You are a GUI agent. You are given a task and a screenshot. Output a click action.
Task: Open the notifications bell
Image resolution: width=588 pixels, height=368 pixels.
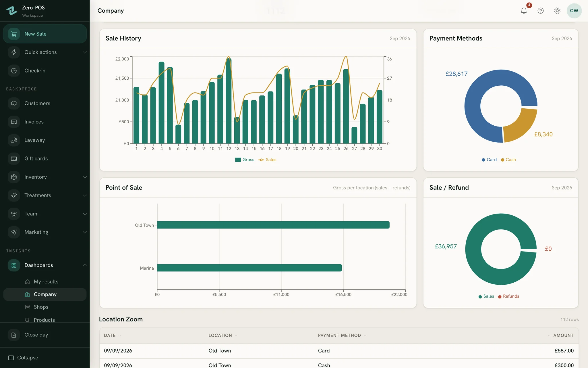[524, 11]
